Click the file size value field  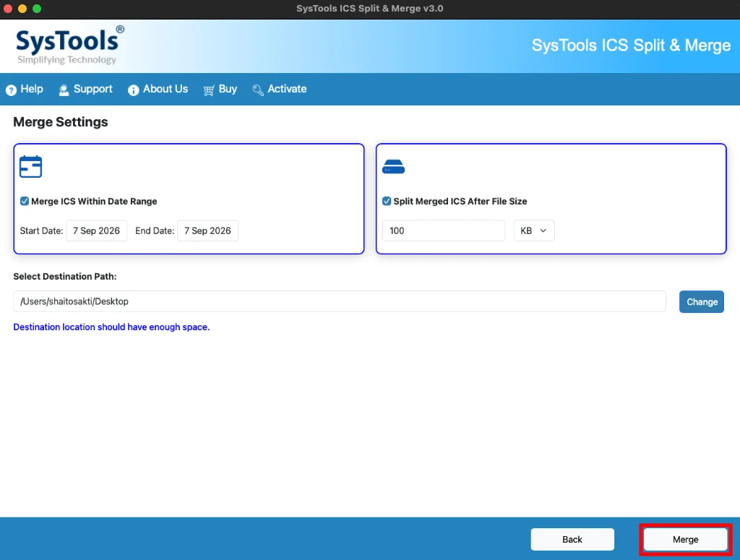444,231
